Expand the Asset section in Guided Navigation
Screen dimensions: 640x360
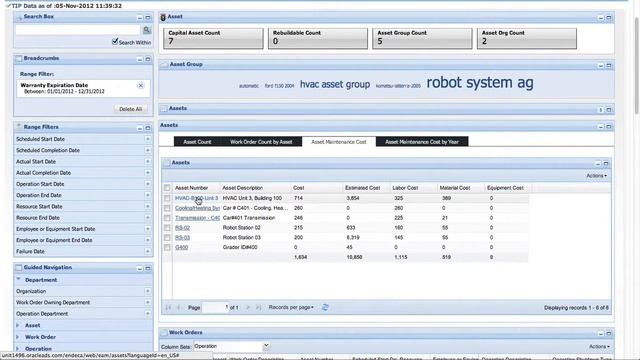point(18,325)
